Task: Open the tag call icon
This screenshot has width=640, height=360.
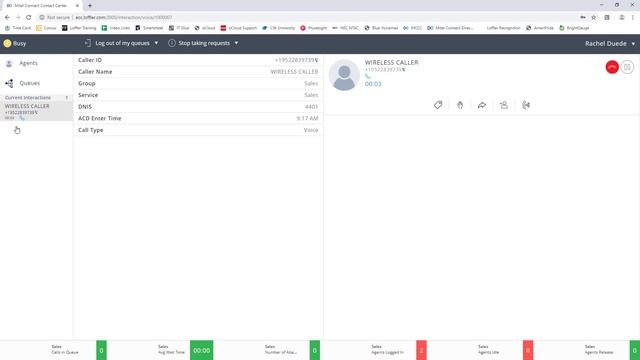Action: (438, 105)
